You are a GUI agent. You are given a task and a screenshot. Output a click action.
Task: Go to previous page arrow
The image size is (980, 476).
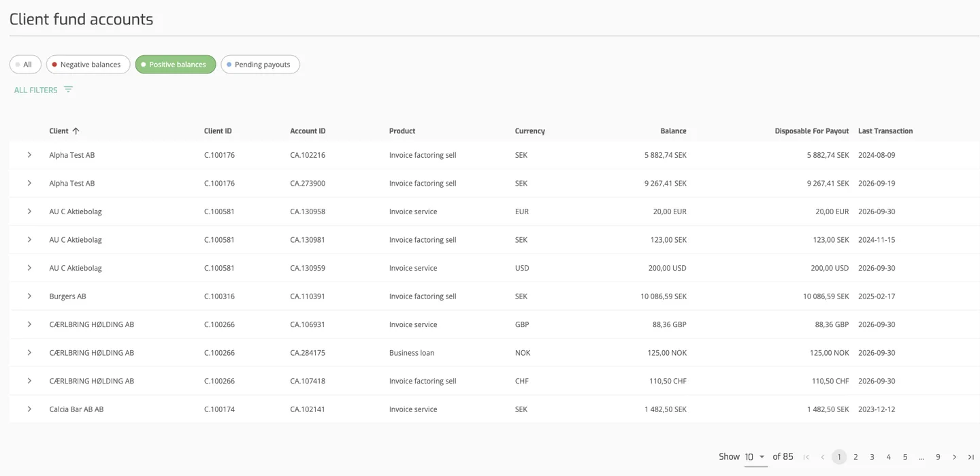click(x=823, y=457)
